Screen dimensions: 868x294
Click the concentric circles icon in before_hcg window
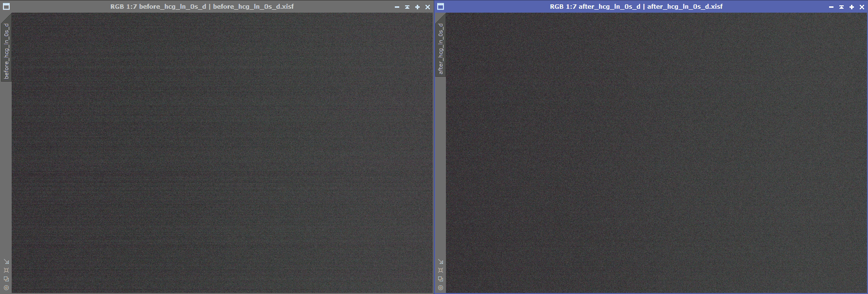[6, 288]
